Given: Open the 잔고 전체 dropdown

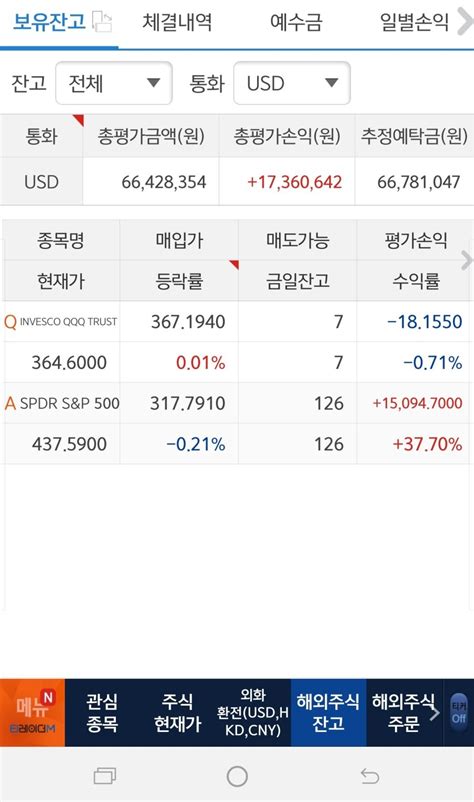Looking at the screenshot, I should click(114, 83).
